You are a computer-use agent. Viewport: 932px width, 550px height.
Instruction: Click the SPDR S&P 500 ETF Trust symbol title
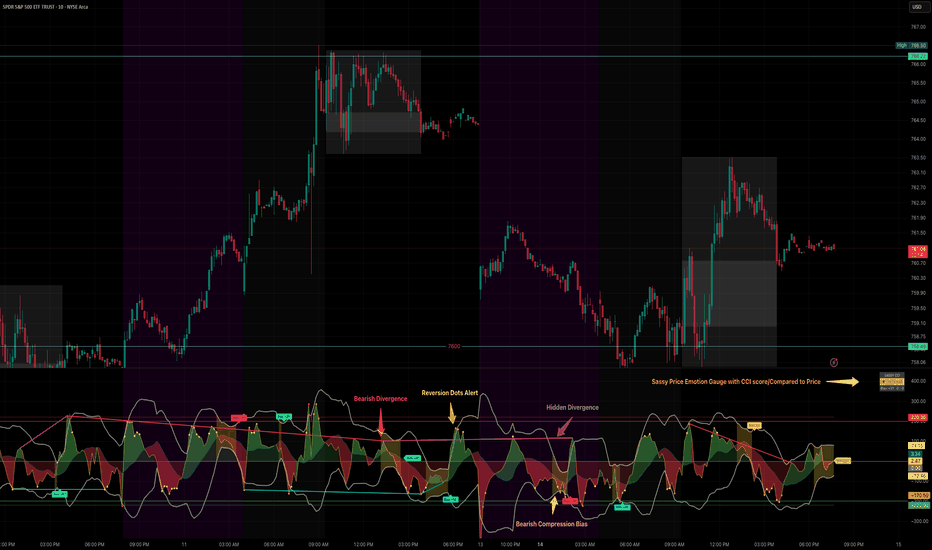click(x=45, y=7)
